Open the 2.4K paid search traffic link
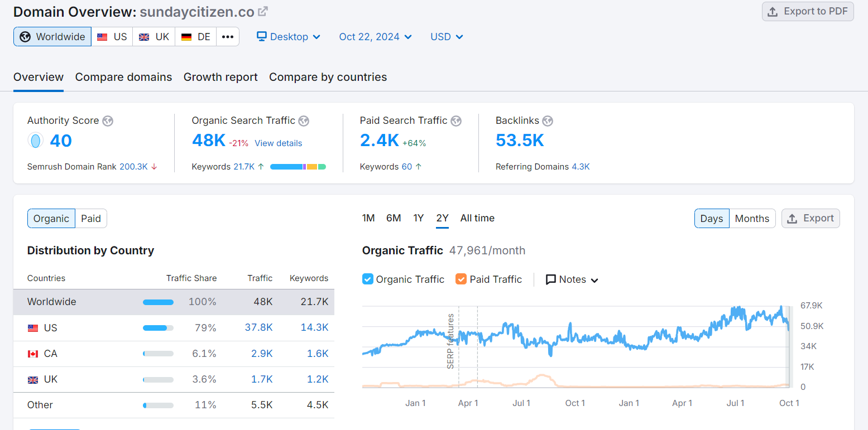Image resolution: width=868 pixels, height=430 pixels. point(380,141)
